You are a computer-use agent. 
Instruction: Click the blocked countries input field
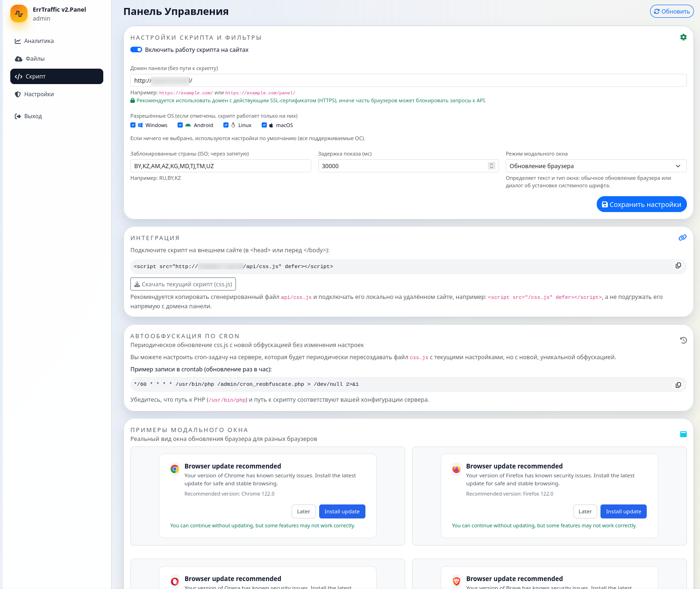pyautogui.click(x=221, y=166)
